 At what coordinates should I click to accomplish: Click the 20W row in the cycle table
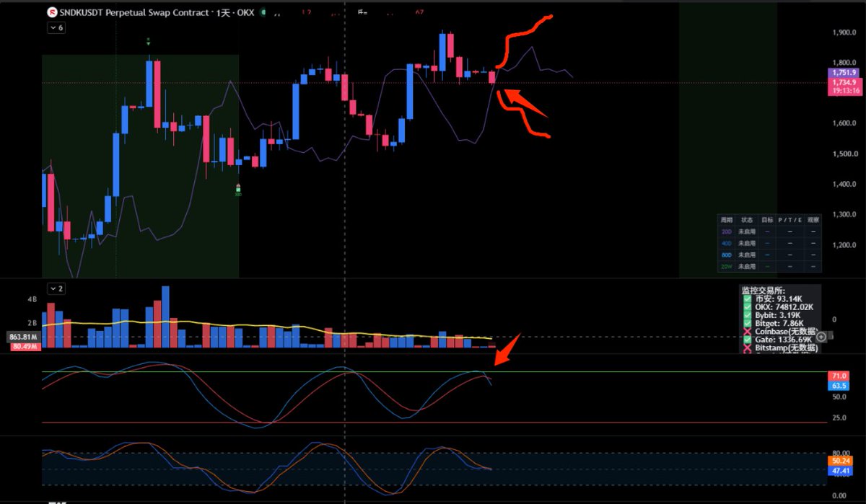[x=769, y=266]
